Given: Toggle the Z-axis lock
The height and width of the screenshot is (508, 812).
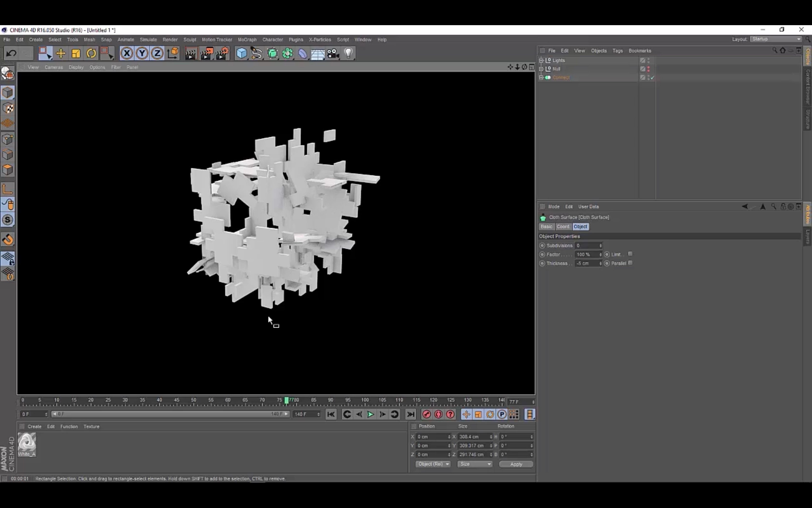Looking at the screenshot, I should tap(157, 53).
